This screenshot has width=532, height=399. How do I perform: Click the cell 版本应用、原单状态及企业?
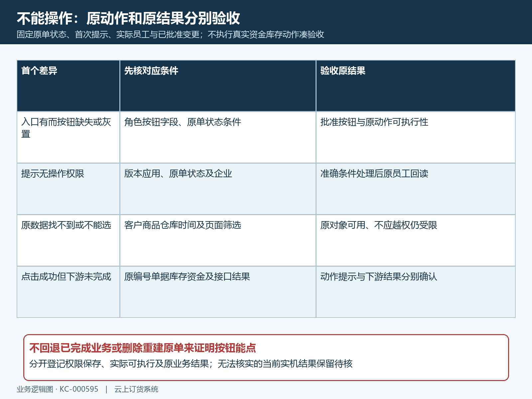click(218, 189)
